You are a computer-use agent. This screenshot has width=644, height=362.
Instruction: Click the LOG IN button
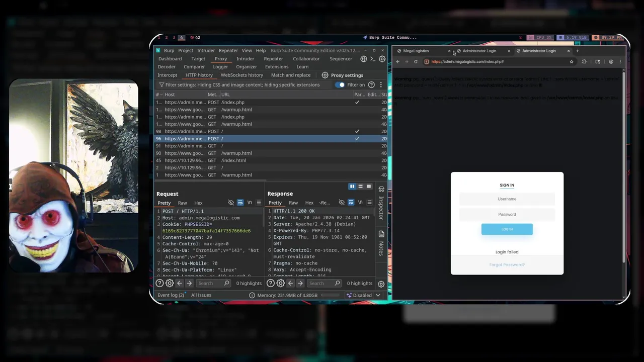507,229
